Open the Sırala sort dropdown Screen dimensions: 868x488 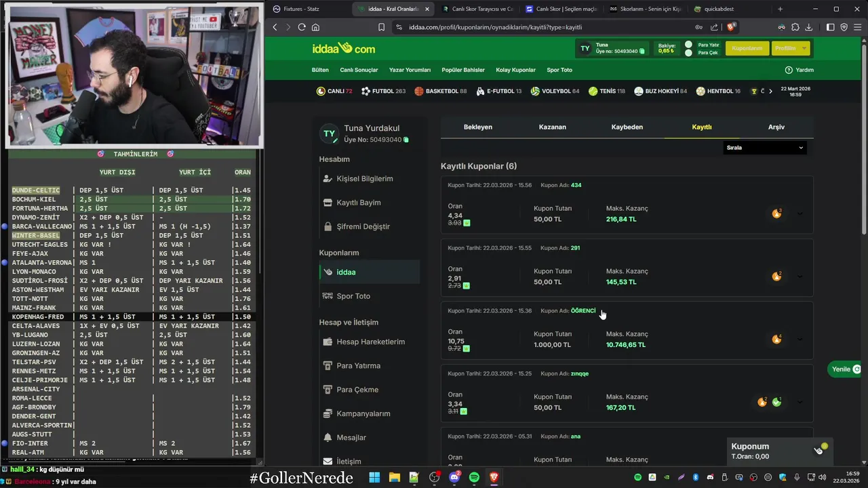coord(764,148)
